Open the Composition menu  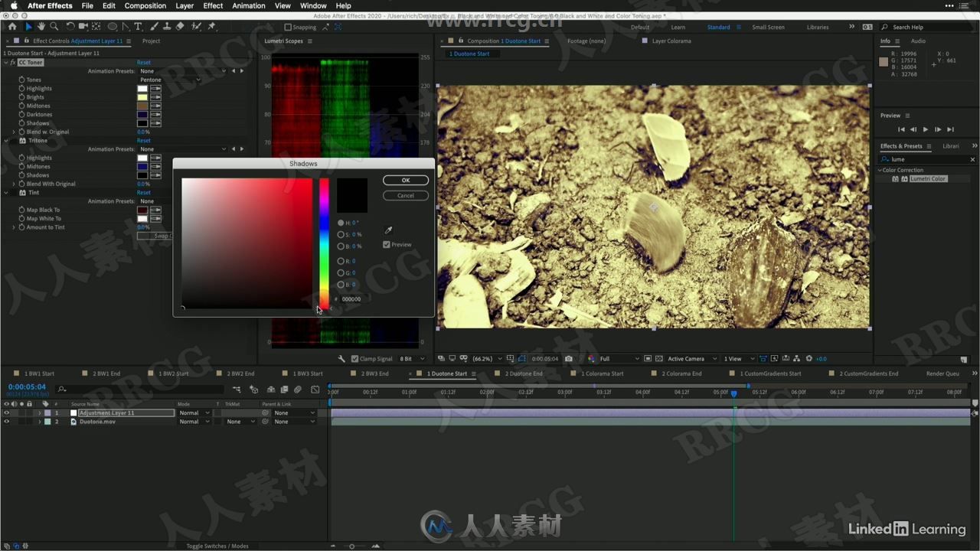click(145, 5)
